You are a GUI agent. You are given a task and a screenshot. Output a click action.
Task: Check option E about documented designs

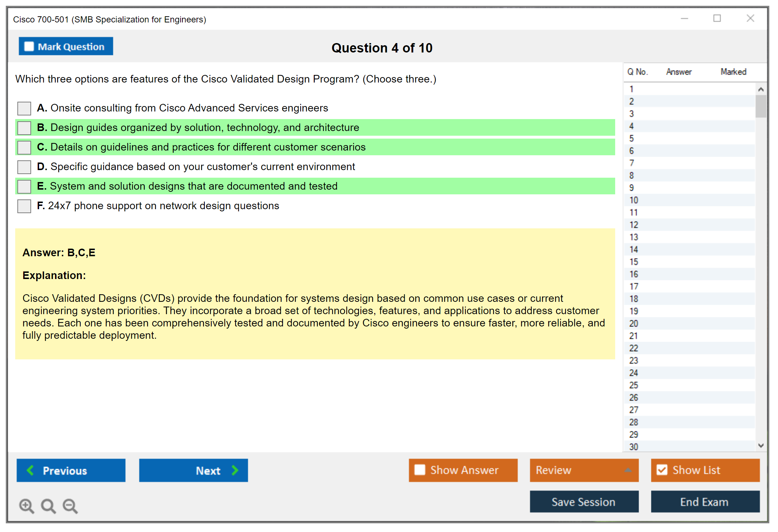(24, 186)
